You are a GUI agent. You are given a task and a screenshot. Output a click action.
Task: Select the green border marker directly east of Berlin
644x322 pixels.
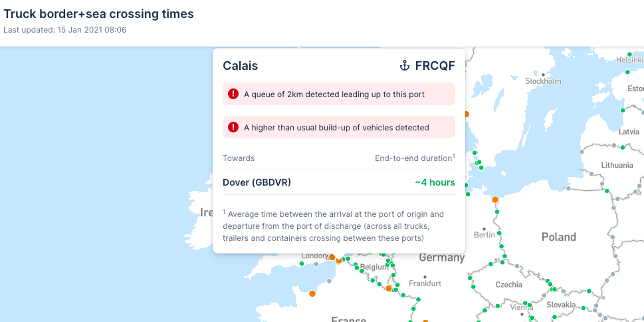[499, 234]
